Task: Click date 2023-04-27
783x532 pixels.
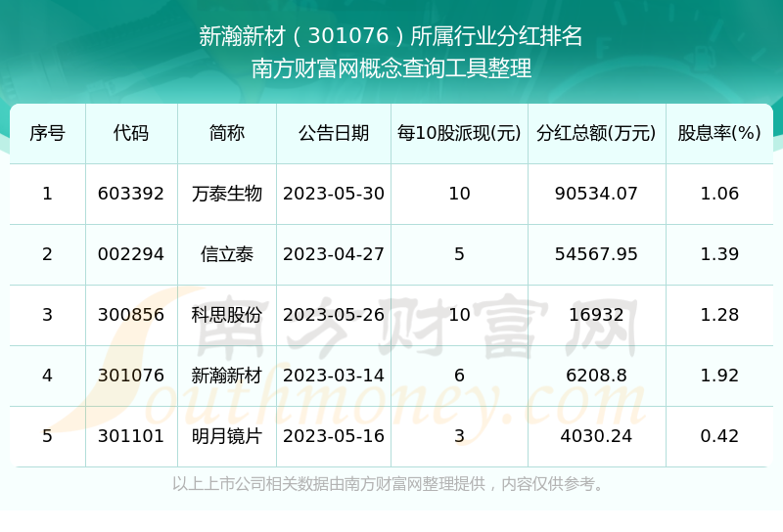Action: tap(334, 254)
